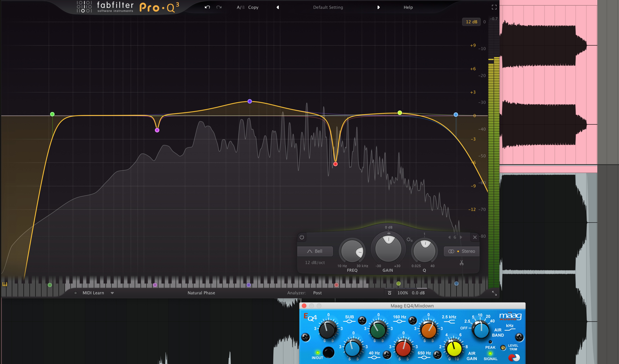The width and height of the screenshot is (619, 364).
Task: Click the Natural Phase processing mode
Action: [x=201, y=293]
